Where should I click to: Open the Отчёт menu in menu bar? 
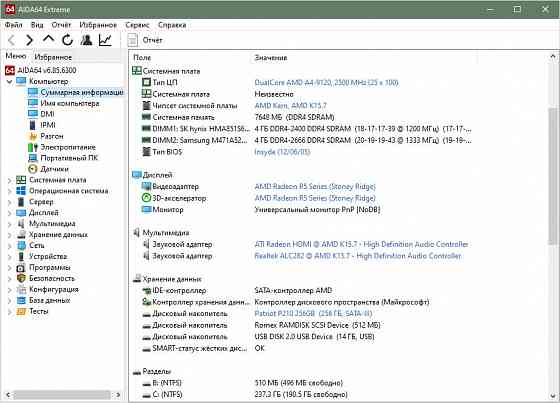point(61,25)
